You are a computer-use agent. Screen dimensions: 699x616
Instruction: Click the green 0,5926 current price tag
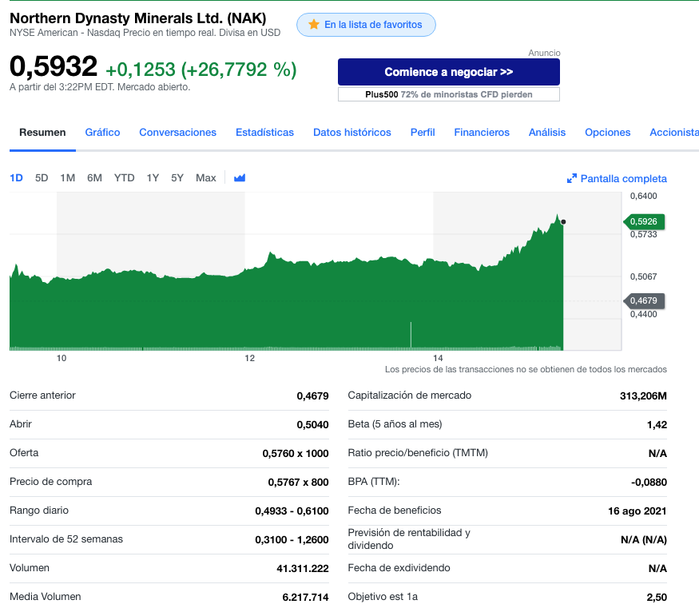644,221
